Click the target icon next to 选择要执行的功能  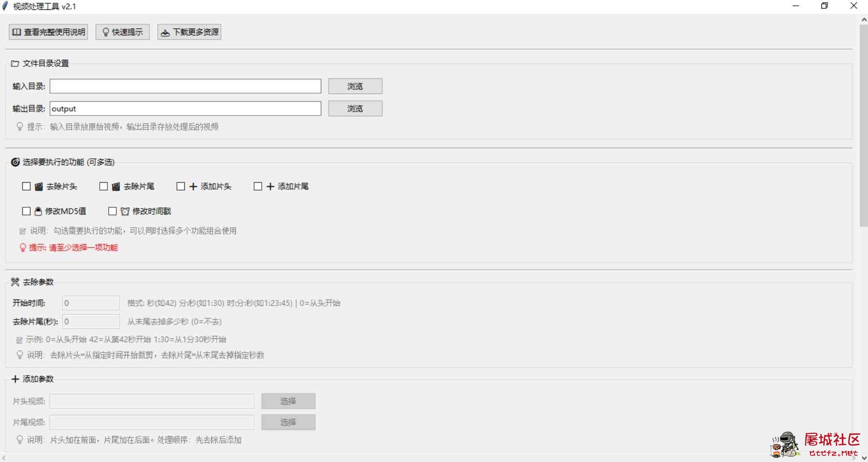click(15, 162)
